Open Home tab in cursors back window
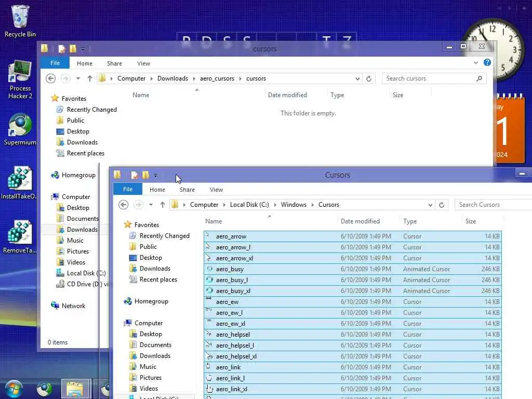Screen dimensions: 532x399 (85, 63)
